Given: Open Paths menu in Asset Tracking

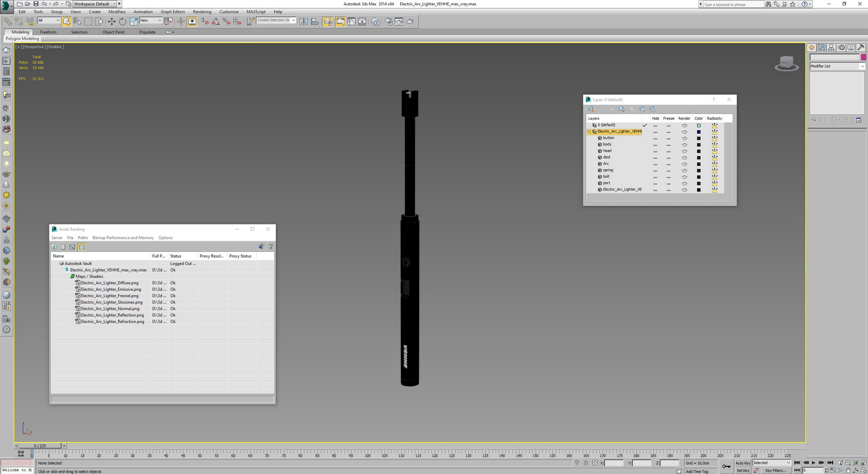Looking at the screenshot, I should click(83, 238).
